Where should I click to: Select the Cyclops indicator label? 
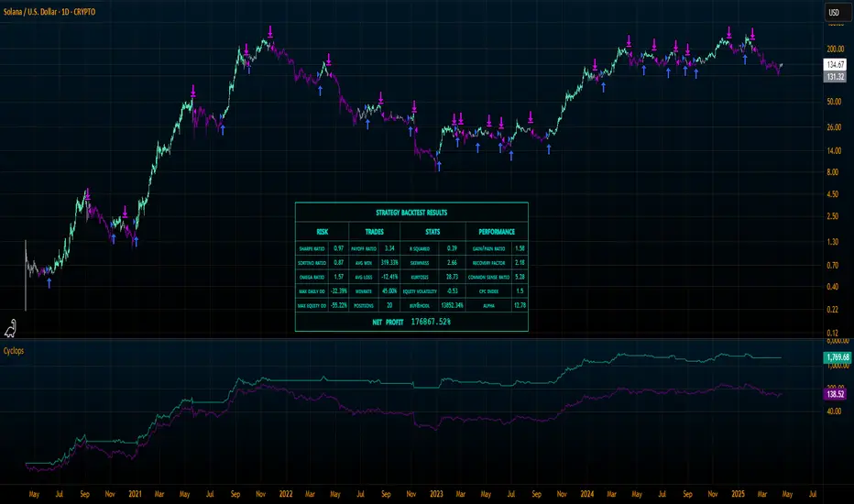pos(14,350)
